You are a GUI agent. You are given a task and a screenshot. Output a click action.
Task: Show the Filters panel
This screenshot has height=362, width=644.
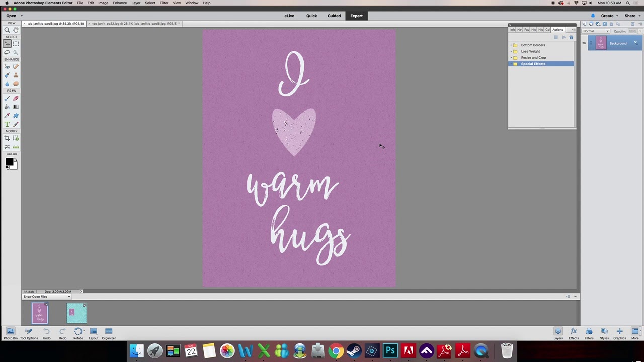point(589,333)
